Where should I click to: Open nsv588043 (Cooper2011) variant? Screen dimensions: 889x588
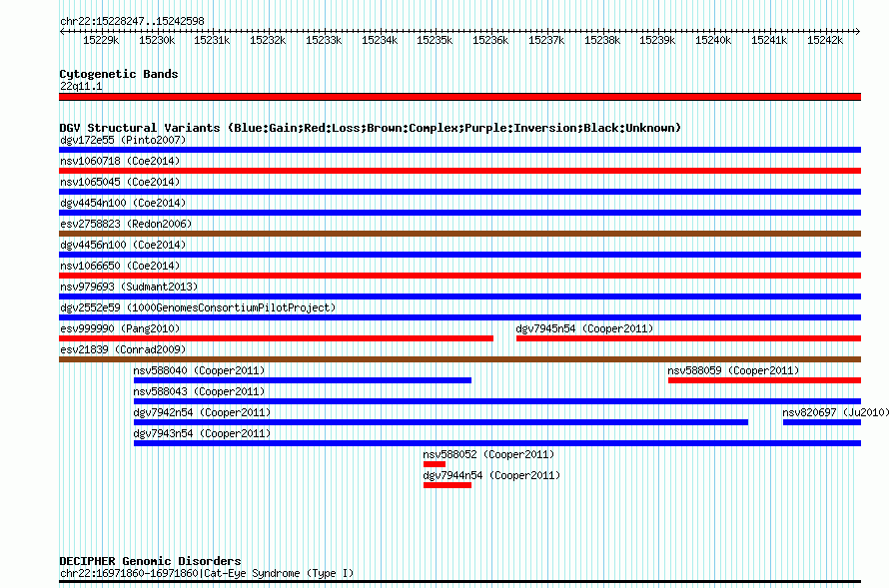(199, 391)
